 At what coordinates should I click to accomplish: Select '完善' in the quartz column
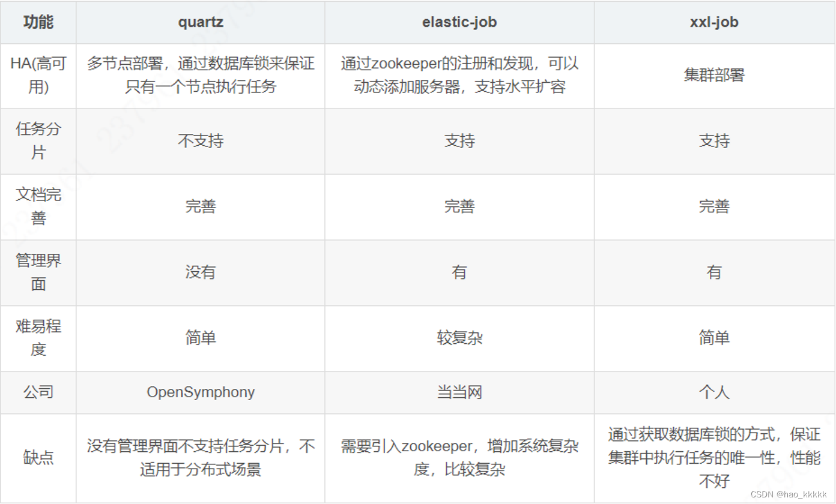point(201,206)
